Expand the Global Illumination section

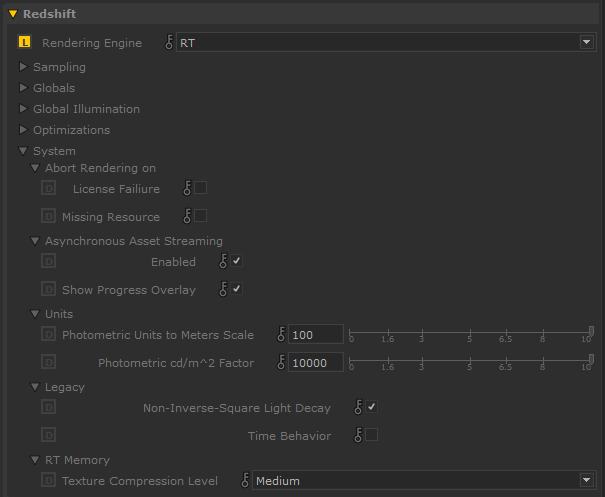pyautogui.click(x=24, y=109)
